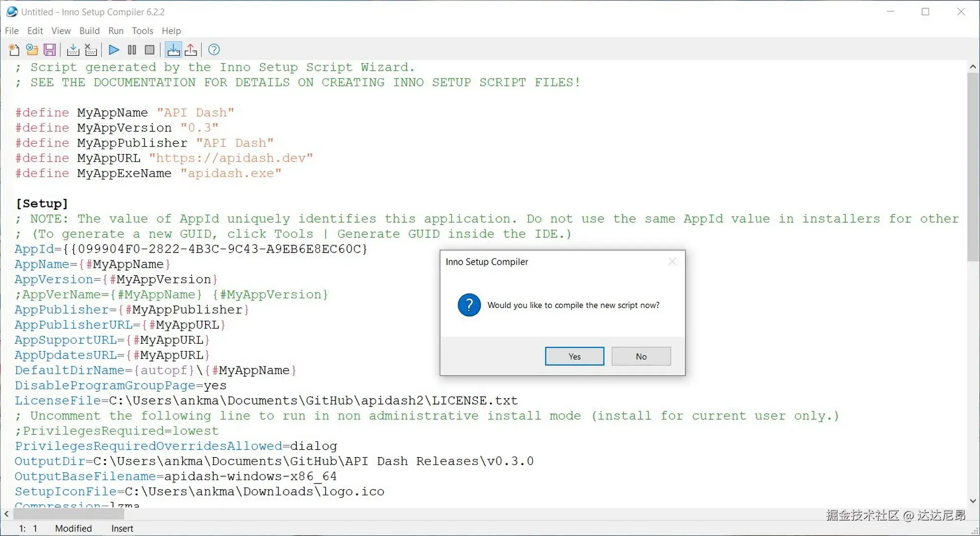Screen dimensions: 980x536
Task: Click the Stop Compile toolbar icon
Action: tap(91, 50)
